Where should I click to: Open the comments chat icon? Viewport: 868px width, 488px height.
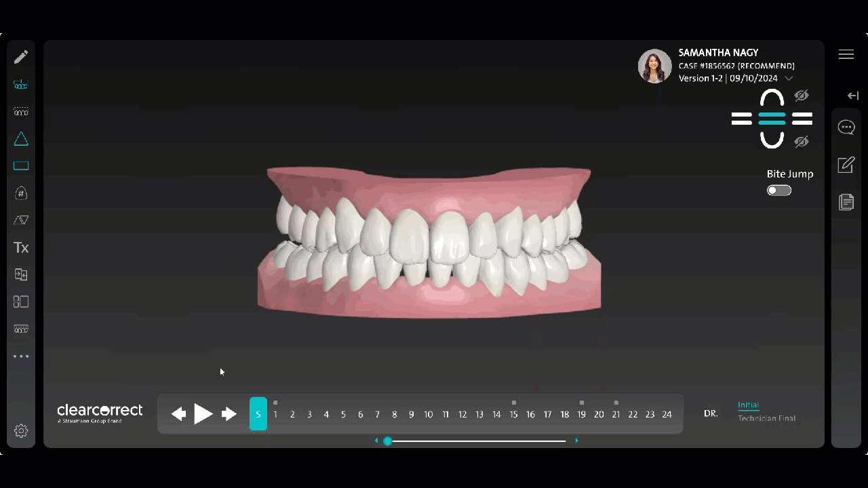pos(846,127)
